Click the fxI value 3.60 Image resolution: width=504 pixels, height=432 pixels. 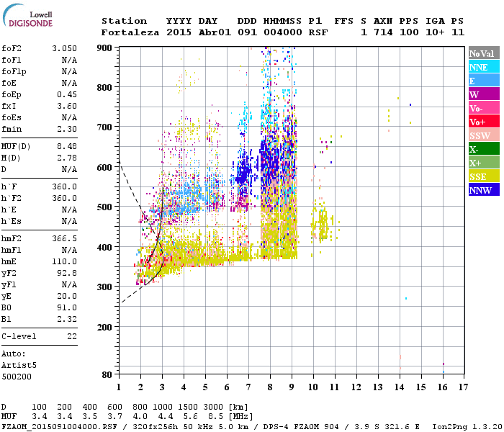(x=67, y=106)
